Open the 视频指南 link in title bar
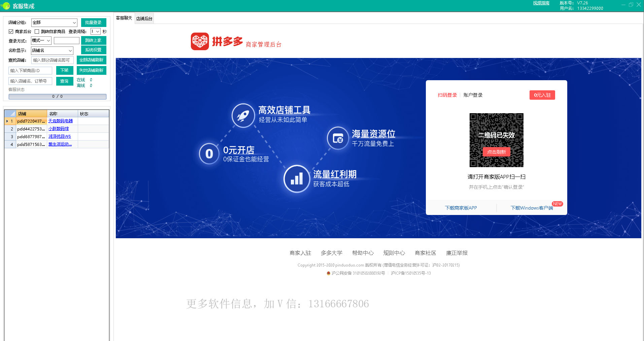The width and height of the screenshot is (644, 341). tap(541, 3)
